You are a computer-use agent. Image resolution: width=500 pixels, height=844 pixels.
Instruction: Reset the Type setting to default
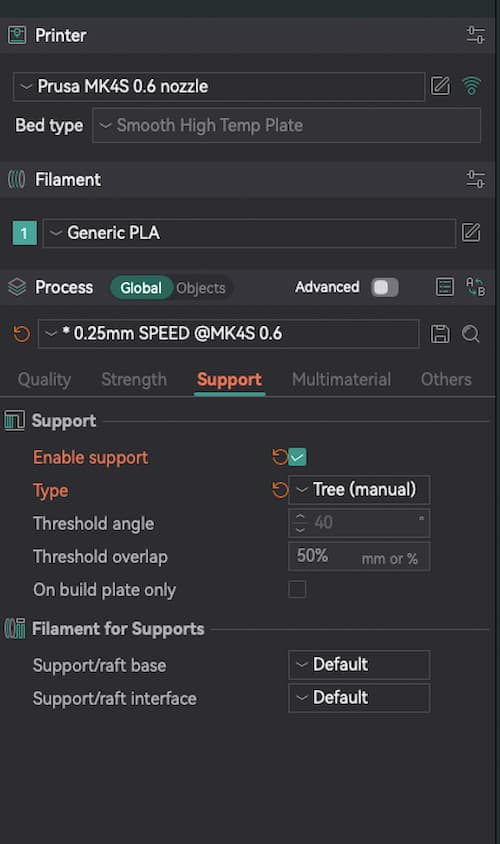279,490
